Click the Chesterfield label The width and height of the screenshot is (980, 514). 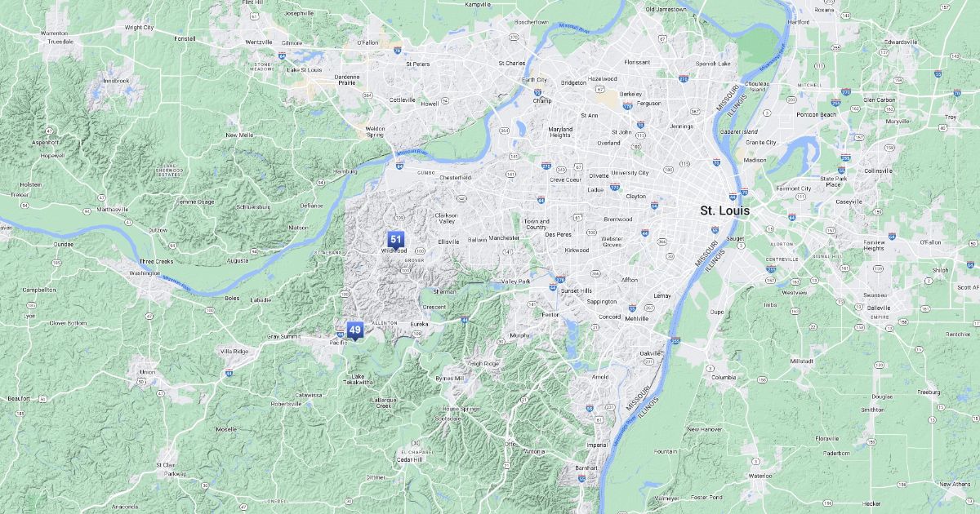point(455,177)
